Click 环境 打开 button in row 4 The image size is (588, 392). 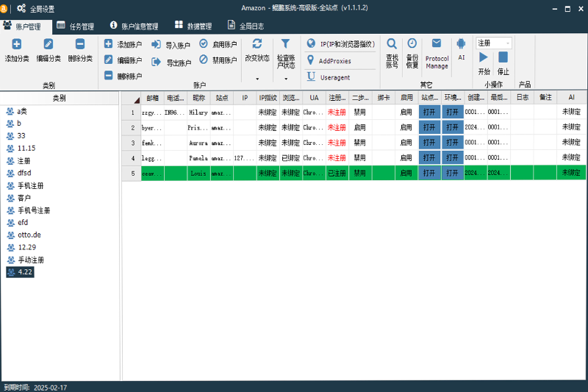point(453,157)
